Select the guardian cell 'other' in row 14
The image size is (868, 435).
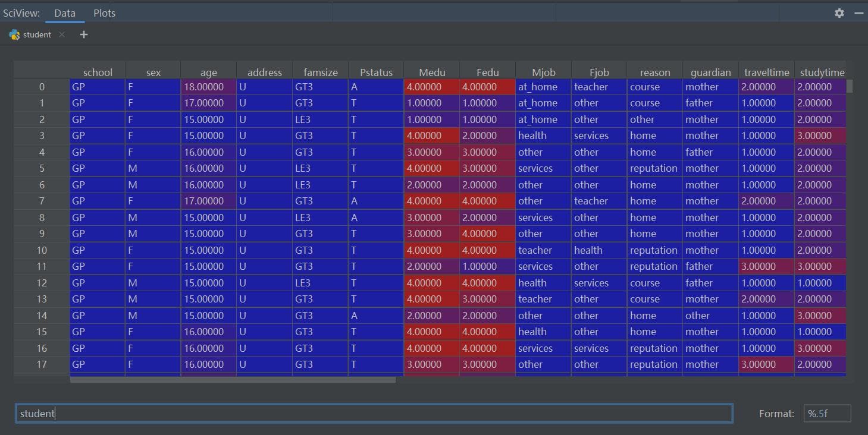710,316
